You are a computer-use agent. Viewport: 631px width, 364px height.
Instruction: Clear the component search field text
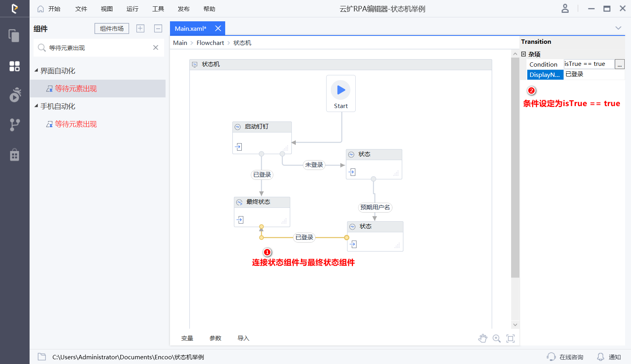click(x=156, y=48)
